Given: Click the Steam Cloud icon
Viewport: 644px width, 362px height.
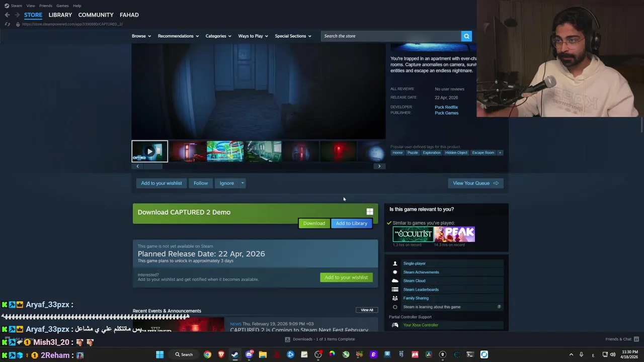Looking at the screenshot, I should 395,281.
